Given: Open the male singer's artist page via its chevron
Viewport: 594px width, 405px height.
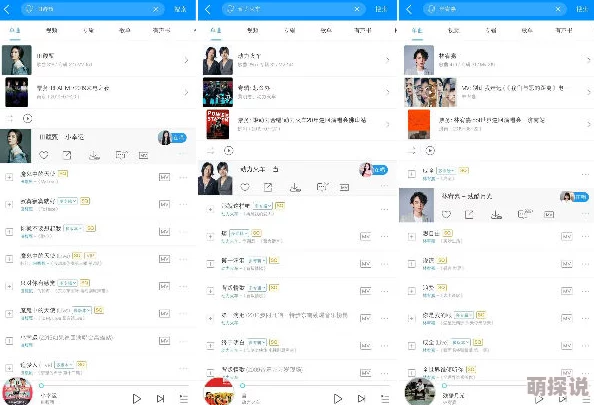Looking at the screenshot, I should pos(588,60).
